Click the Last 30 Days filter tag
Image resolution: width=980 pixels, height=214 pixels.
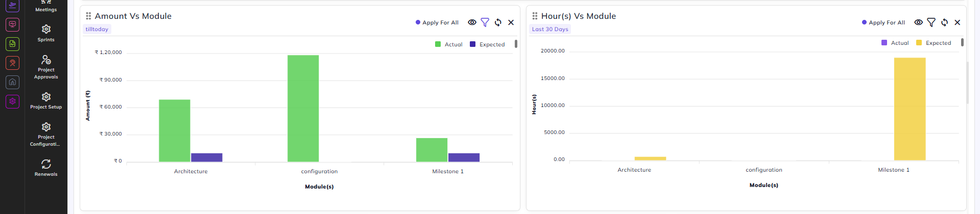point(550,29)
